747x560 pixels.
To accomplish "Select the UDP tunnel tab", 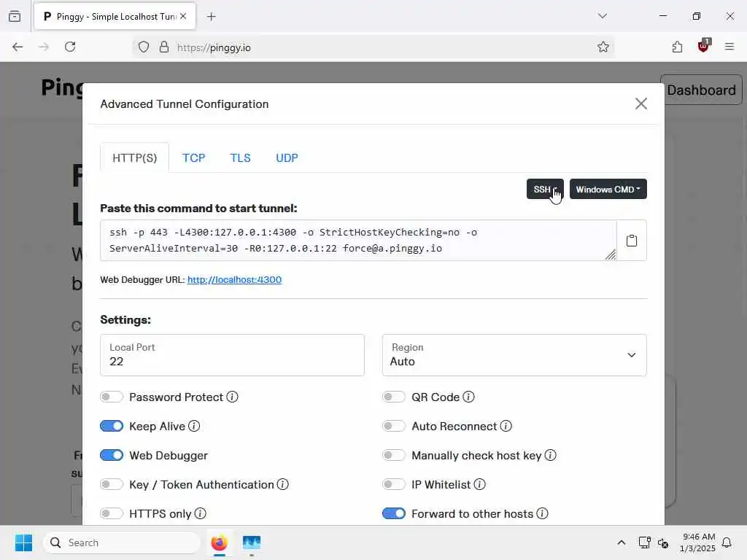I will point(287,157).
